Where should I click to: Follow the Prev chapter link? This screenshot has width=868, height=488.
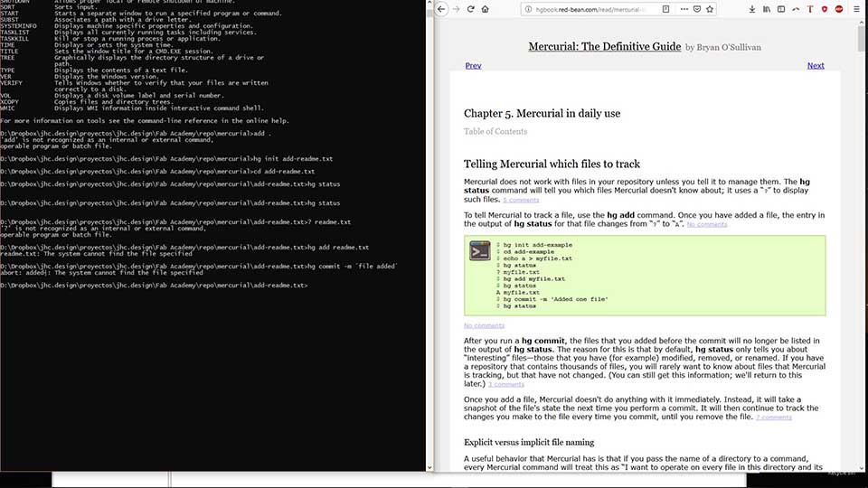pyautogui.click(x=473, y=65)
